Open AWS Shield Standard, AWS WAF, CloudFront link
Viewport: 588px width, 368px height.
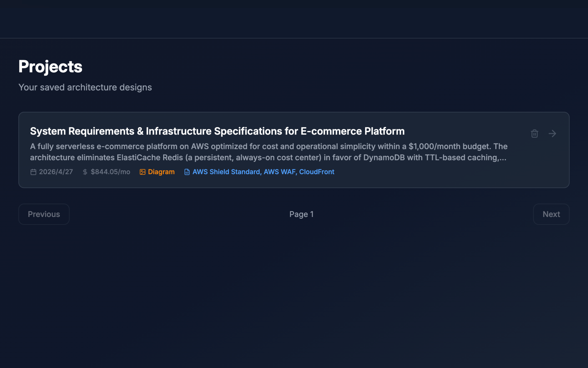263,172
